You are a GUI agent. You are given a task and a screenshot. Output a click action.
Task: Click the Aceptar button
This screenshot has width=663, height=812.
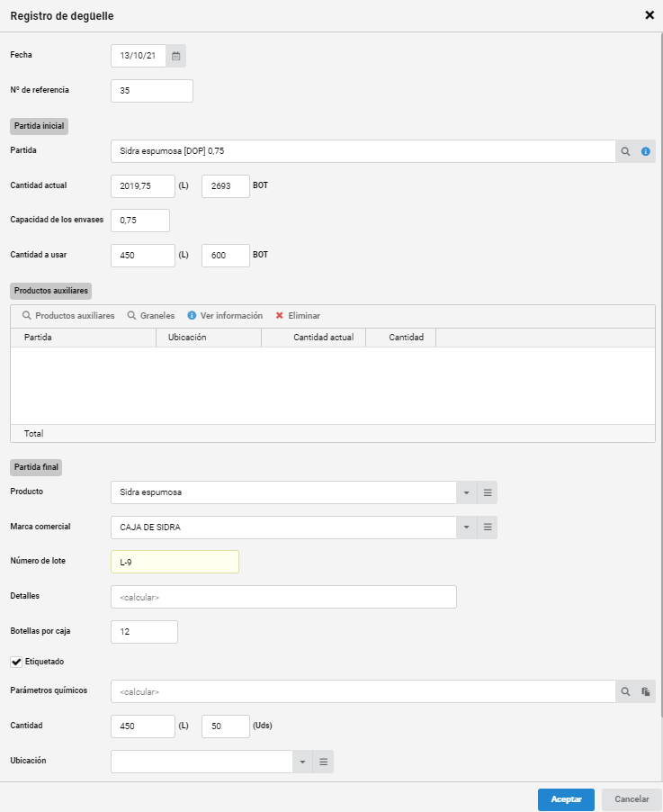566,799
